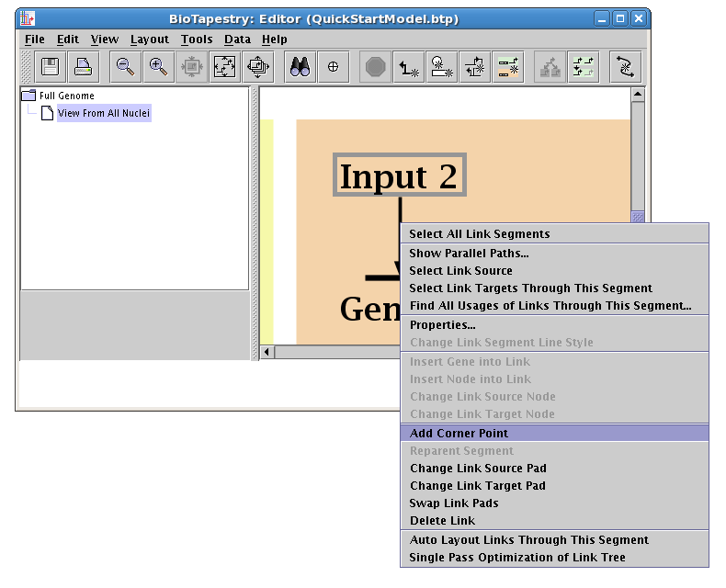Zoom in with the plus magnifier
726x588 pixels.
[x=158, y=66]
